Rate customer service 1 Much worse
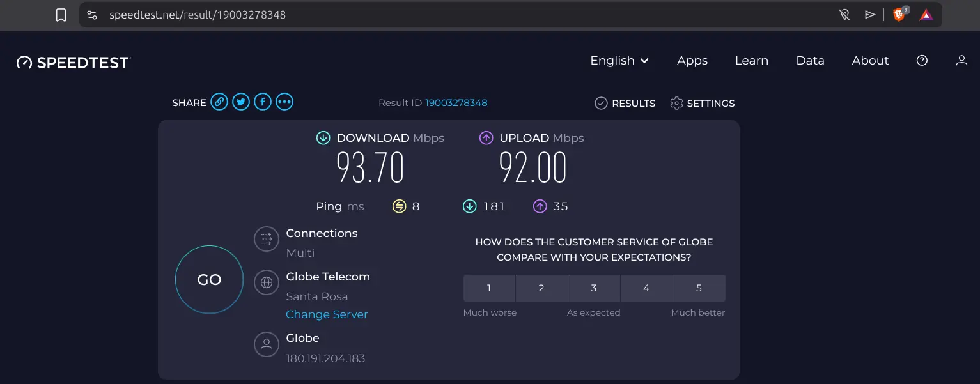Viewport: 980px width, 384px height. click(x=489, y=288)
